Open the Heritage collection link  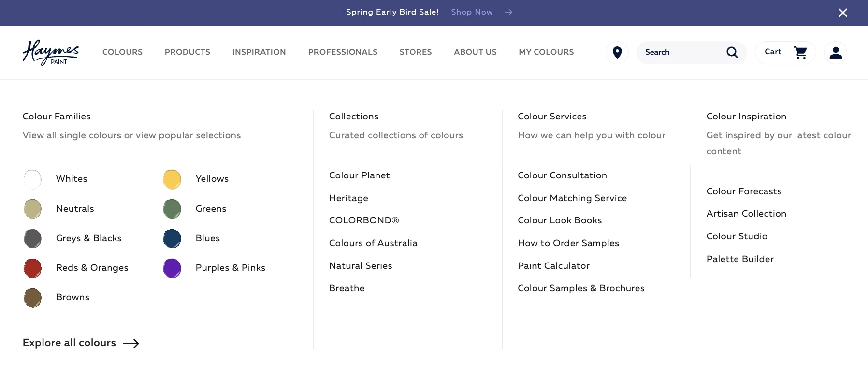pyautogui.click(x=348, y=198)
